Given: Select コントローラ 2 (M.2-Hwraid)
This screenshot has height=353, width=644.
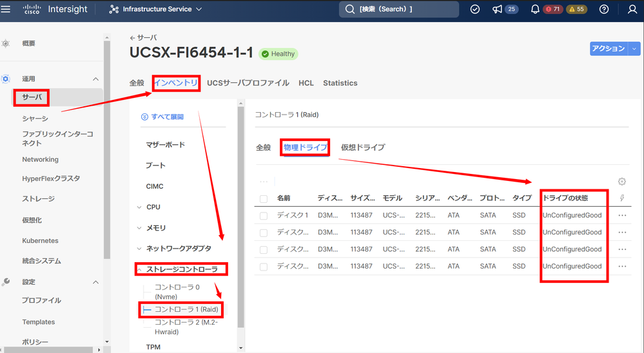Looking at the screenshot, I should 186,327.
